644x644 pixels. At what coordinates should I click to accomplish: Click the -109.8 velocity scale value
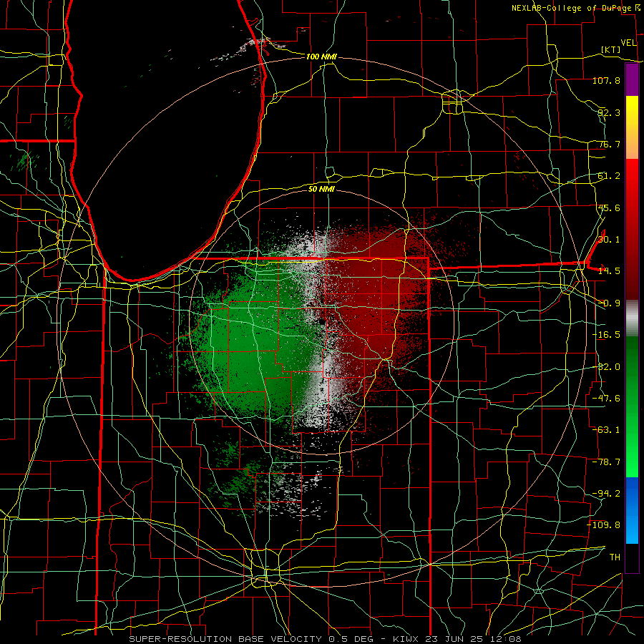tap(604, 525)
